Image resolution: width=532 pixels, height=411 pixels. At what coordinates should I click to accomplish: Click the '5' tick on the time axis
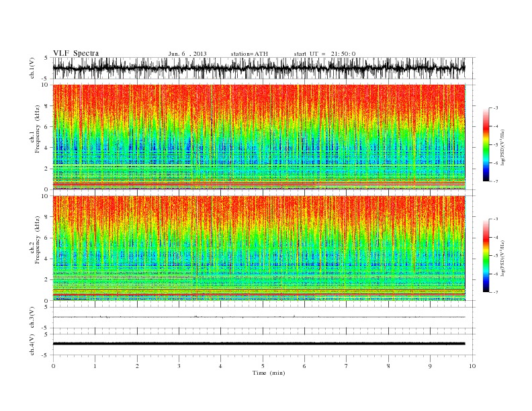click(x=263, y=366)
